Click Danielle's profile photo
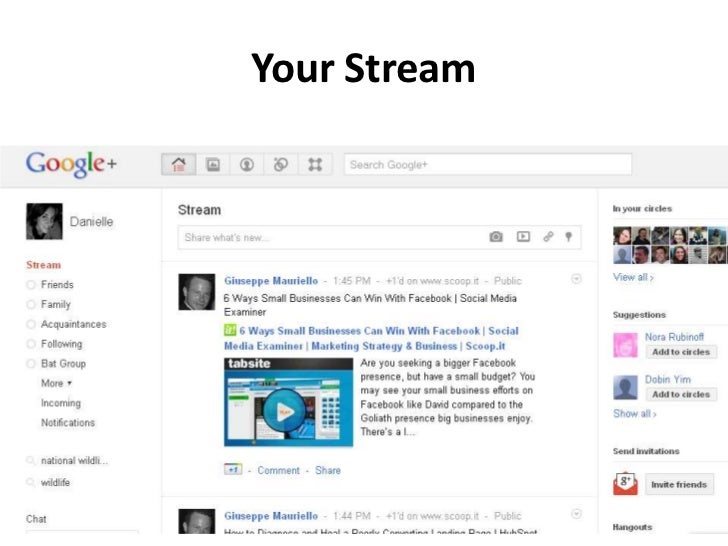 [44, 221]
